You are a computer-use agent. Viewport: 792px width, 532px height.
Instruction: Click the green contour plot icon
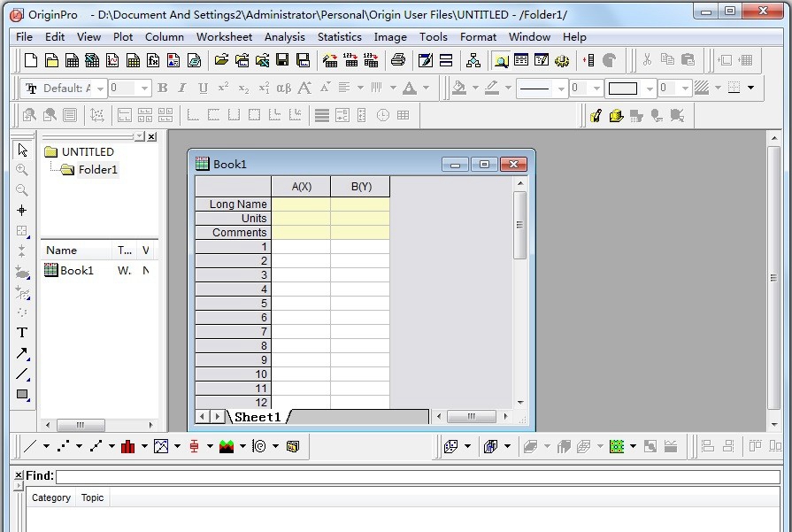[x=617, y=446]
